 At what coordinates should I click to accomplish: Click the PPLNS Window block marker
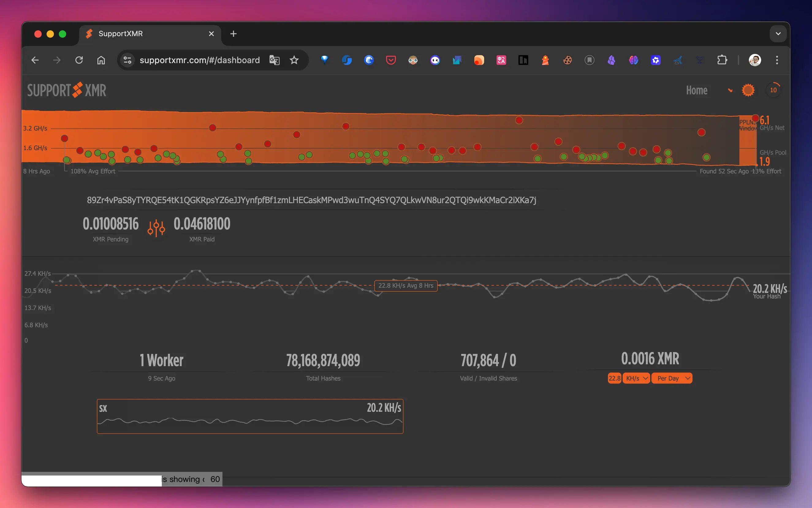[x=747, y=141]
